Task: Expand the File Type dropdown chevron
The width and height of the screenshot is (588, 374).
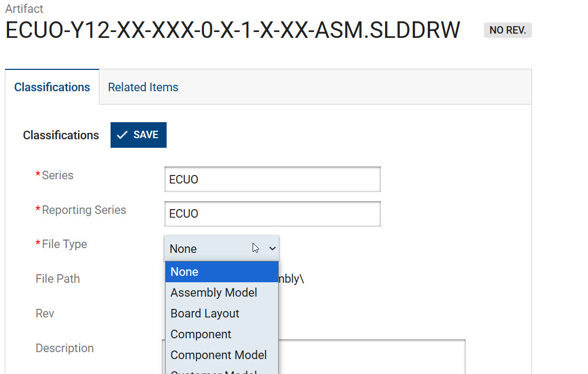Action: tap(272, 249)
